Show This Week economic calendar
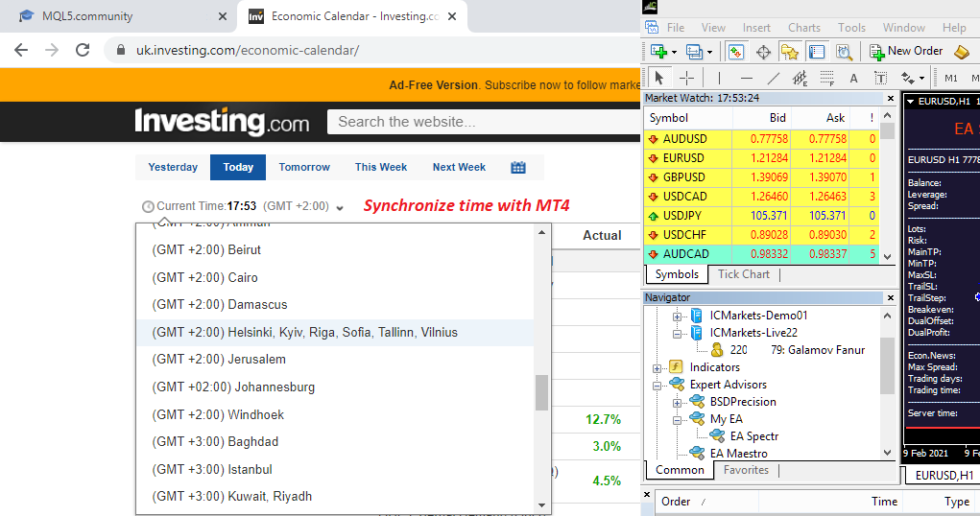The height and width of the screenshot is (516, 980). [x=381, y=168]
